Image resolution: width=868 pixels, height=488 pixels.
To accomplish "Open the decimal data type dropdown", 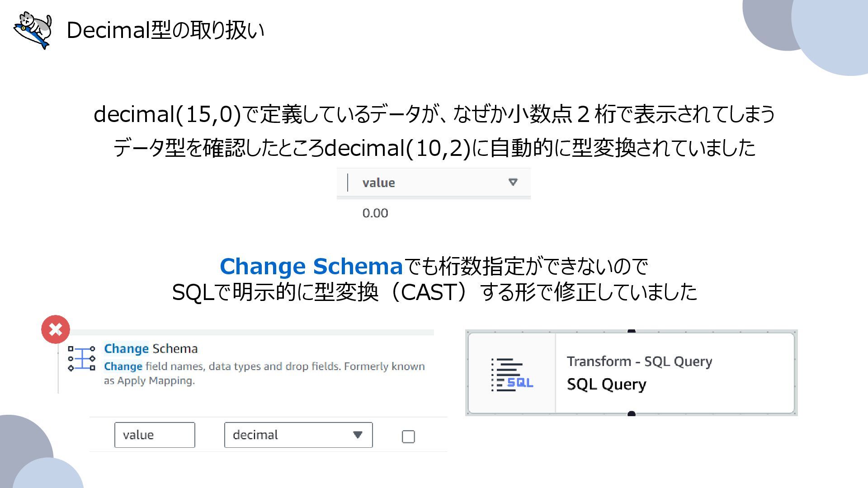I will (x=298, y=435).
